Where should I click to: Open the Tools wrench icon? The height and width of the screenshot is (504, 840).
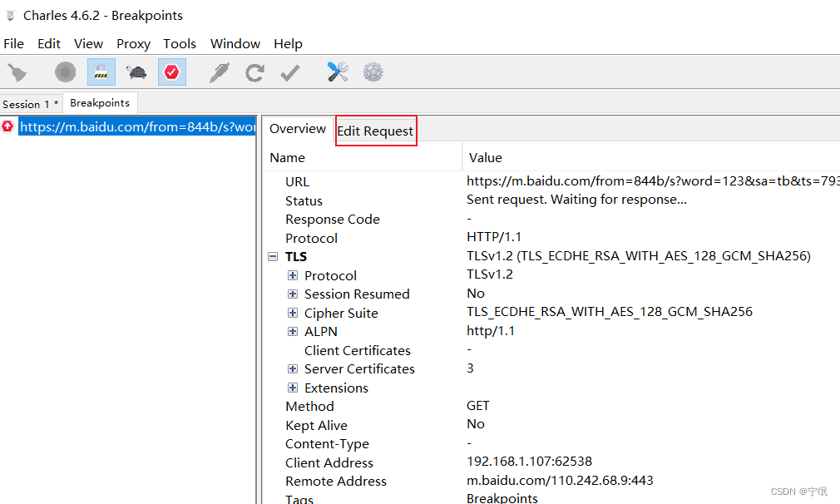point(338,72)
